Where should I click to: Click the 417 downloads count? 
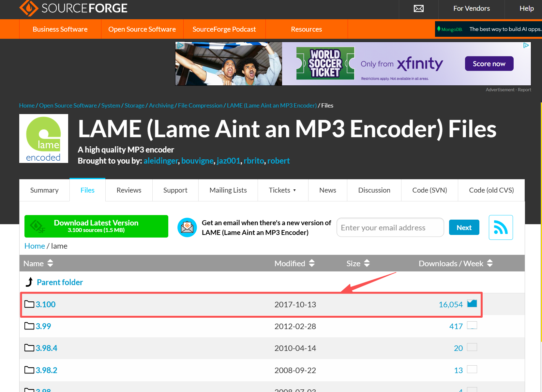(x=456, y=326)
